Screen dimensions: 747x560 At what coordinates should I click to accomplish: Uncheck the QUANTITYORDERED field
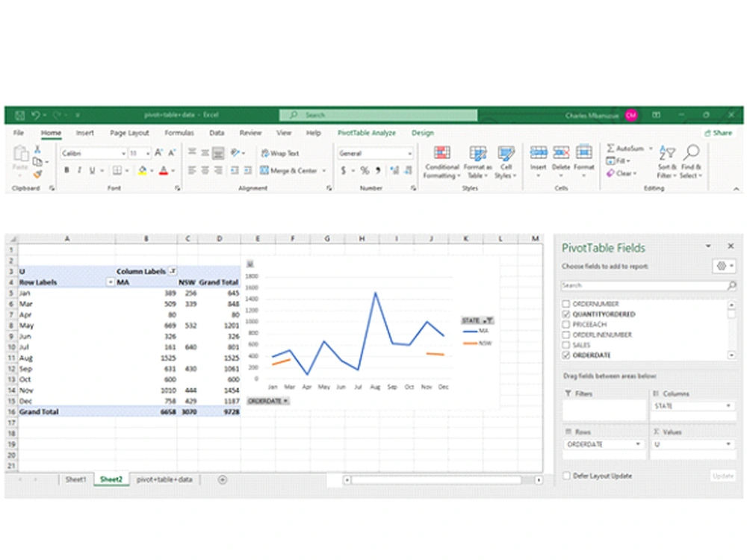point(566,314)
